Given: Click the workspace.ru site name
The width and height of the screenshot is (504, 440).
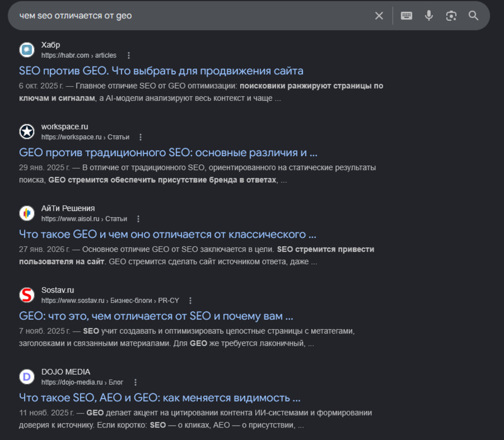Looking at the screenshot, I should 65,127.
